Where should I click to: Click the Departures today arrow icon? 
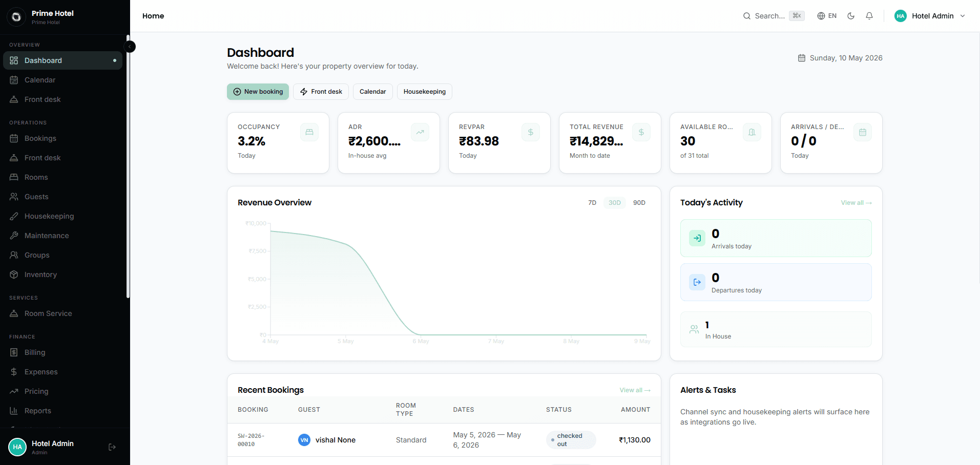[x=697, y=282]
